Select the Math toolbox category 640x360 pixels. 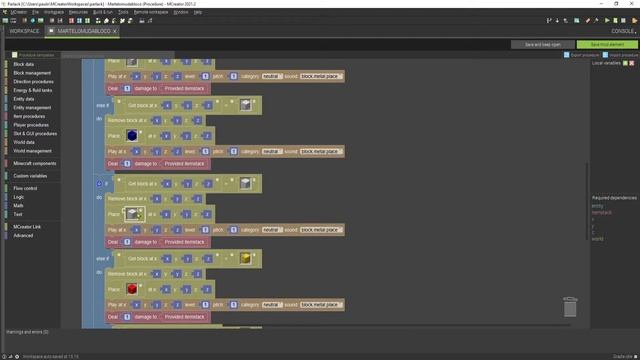click(18, 205)
